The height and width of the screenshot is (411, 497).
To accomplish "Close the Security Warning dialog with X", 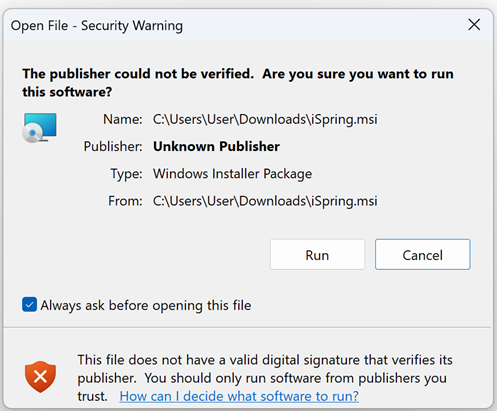I will click(x=474, y=25).
